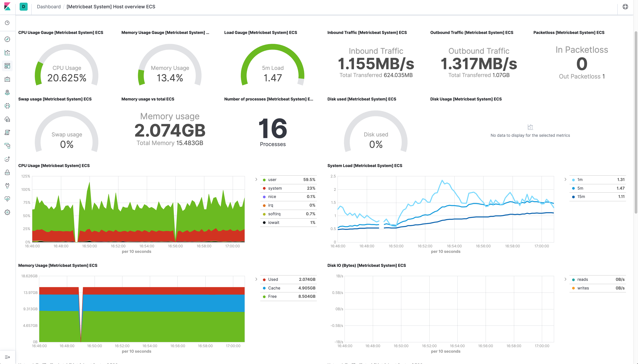Collapse the System Load chart legend
Screen dimensions: 638x364
coord(565,180)
